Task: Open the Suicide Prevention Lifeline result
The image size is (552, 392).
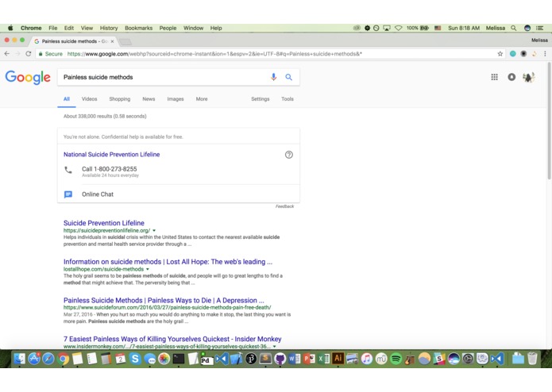Action: pyautogui.click(x=104, y=223)
